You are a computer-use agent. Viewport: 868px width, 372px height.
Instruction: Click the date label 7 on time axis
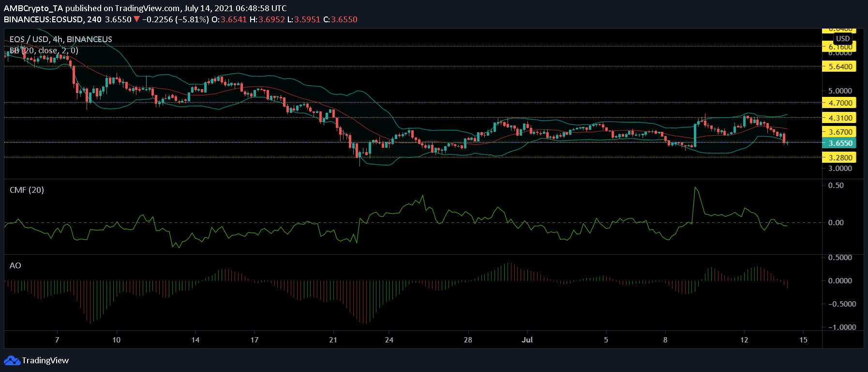click(57, 340)
